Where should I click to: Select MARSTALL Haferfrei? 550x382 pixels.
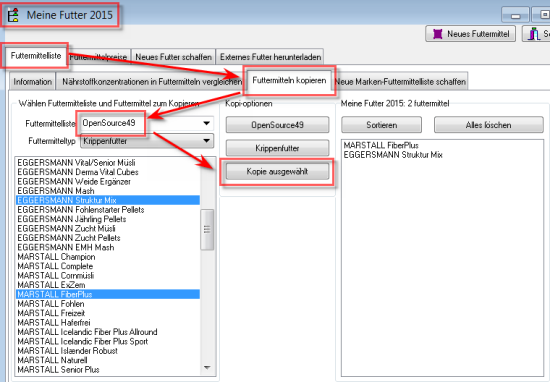click(x=108, y=323)
